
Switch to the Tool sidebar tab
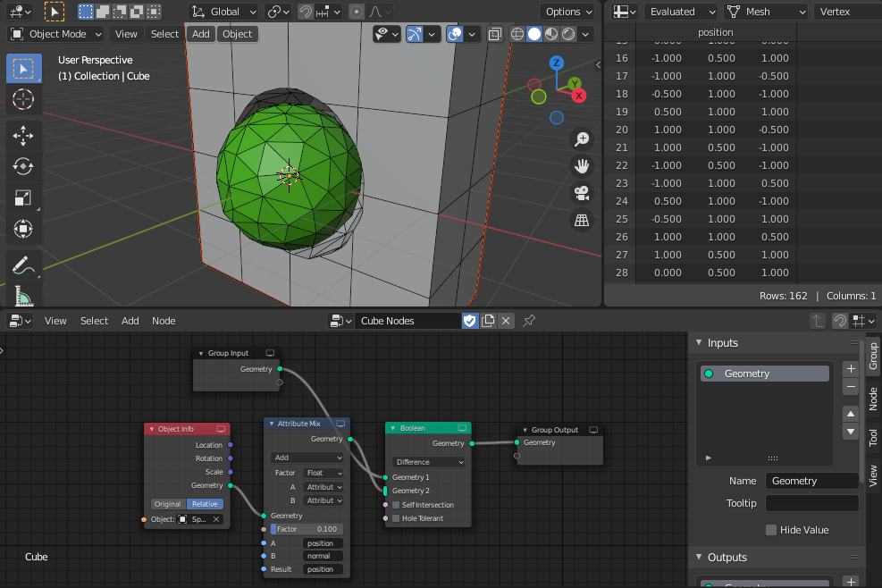[872, 437]
